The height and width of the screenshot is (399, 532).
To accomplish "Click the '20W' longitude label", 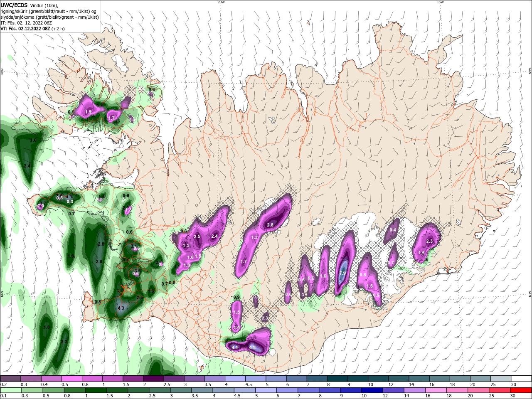I will [221, 2].
